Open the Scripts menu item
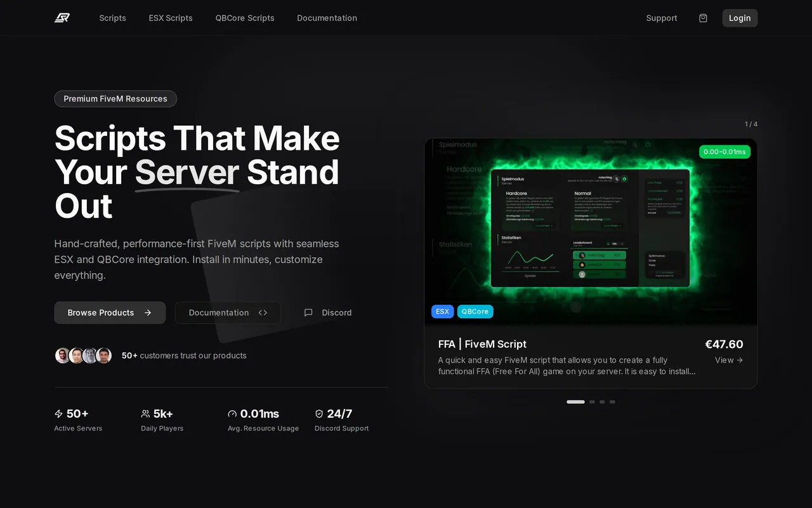 (x=112, y=18)
